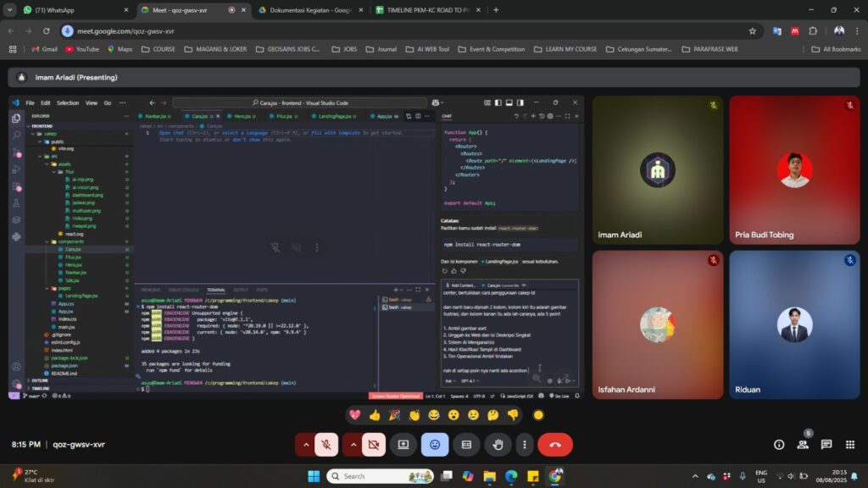
Task: Show the participants people panel
Action: [803, 444]
